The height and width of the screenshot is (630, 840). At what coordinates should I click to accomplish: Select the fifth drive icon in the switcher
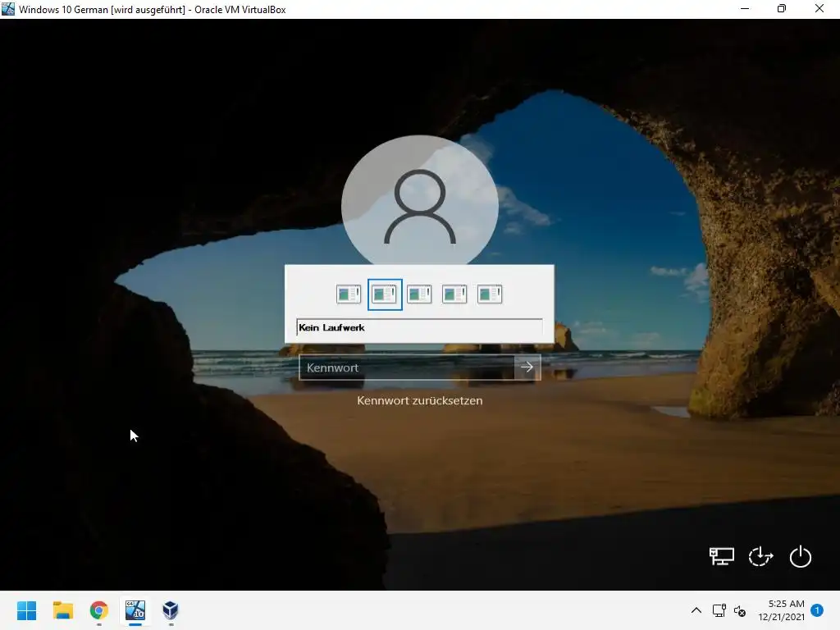coord(490,294)
